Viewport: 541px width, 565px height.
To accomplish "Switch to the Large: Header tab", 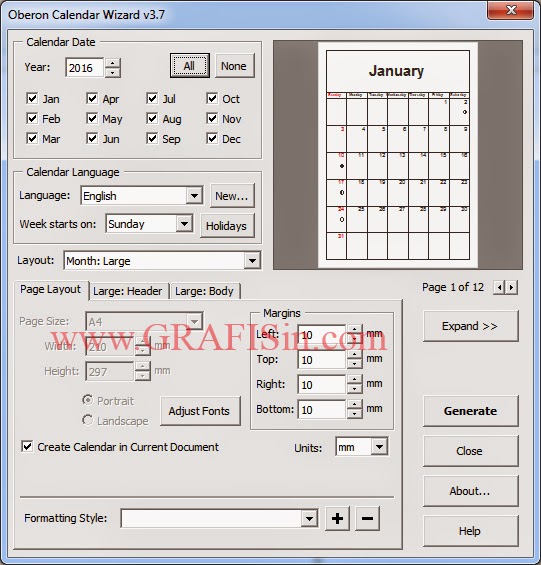I will (128, 291).
